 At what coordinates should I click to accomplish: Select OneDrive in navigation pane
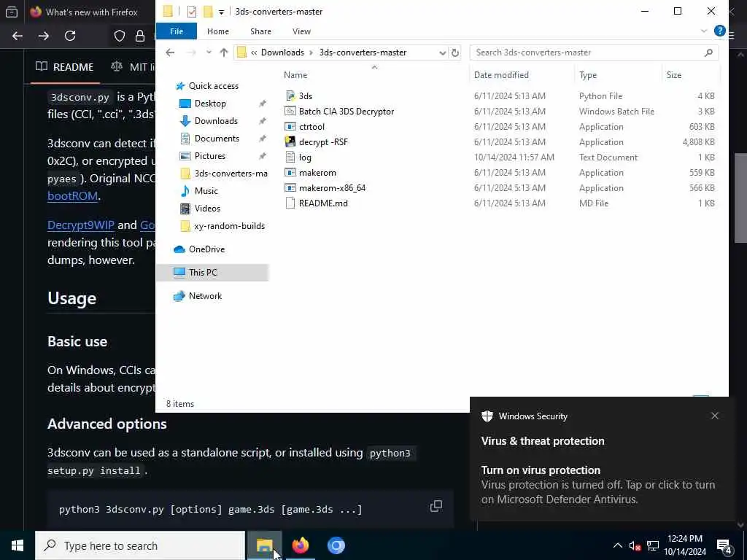[206, 249]
